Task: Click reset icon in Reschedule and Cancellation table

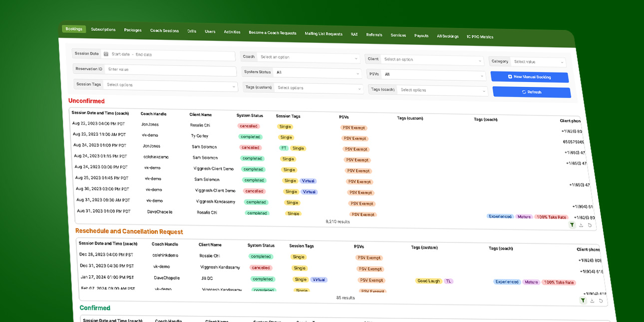Action: click(x=601, y=301)
